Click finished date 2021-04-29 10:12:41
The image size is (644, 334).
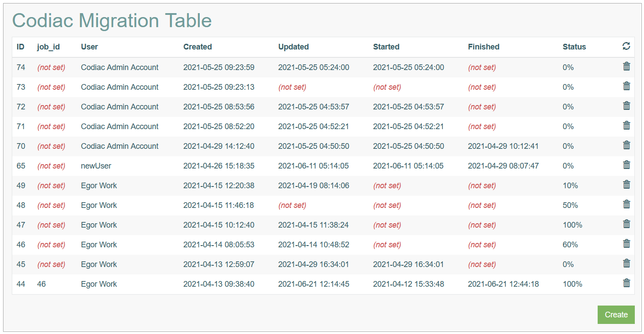pos(503,146)
